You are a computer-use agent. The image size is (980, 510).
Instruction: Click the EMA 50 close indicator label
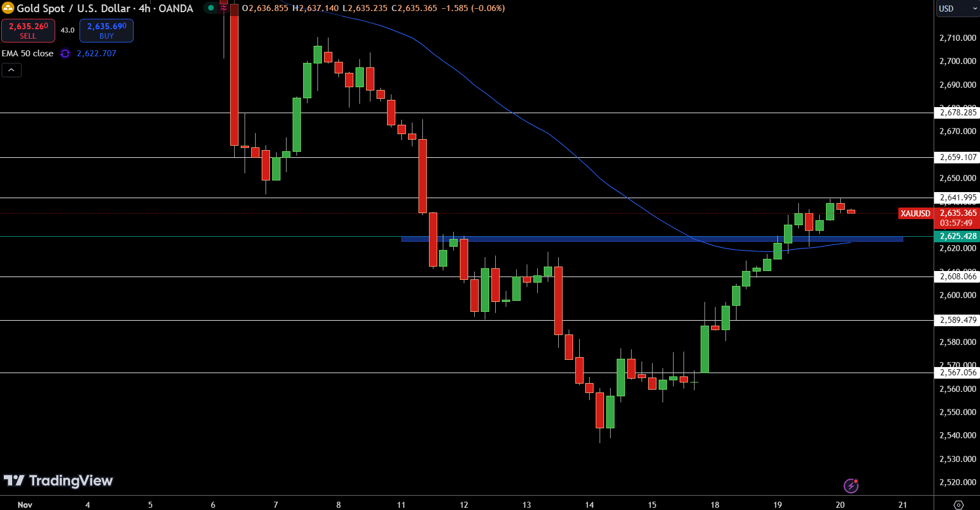pyautogui.click(x=28, y=54)
